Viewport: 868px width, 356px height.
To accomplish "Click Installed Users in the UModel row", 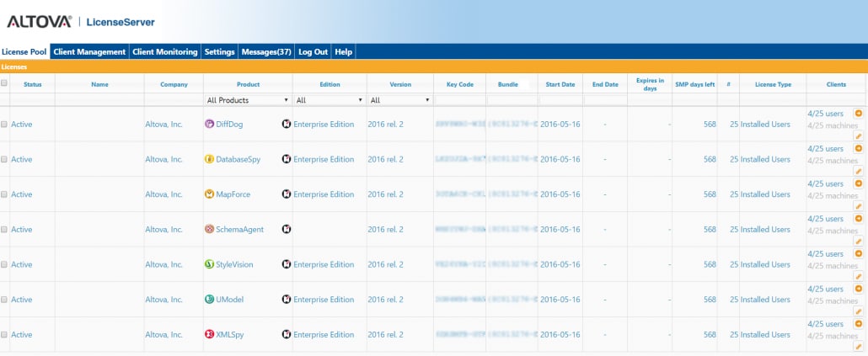I will click(x=765, y=300).
